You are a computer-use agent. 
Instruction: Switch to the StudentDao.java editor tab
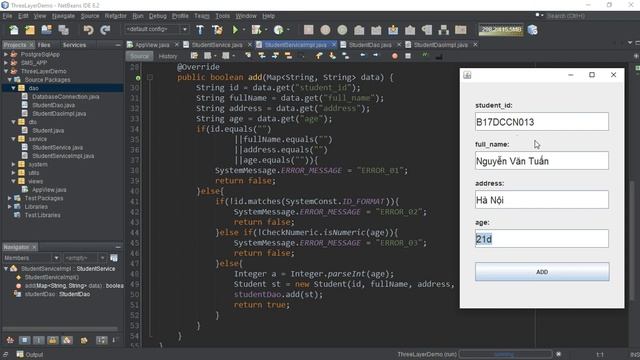click(370, 45)
